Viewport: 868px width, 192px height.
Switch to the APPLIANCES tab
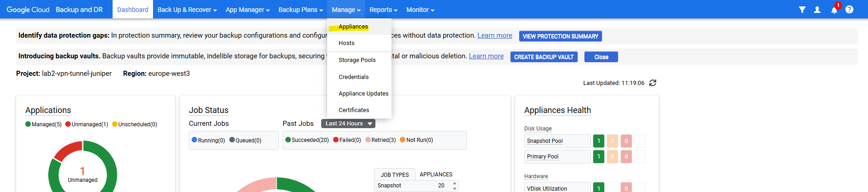(436, 175)
